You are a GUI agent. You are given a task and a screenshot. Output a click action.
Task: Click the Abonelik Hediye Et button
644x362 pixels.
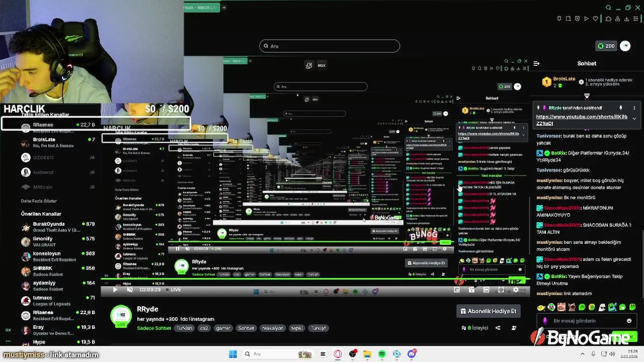pos(488,311)
